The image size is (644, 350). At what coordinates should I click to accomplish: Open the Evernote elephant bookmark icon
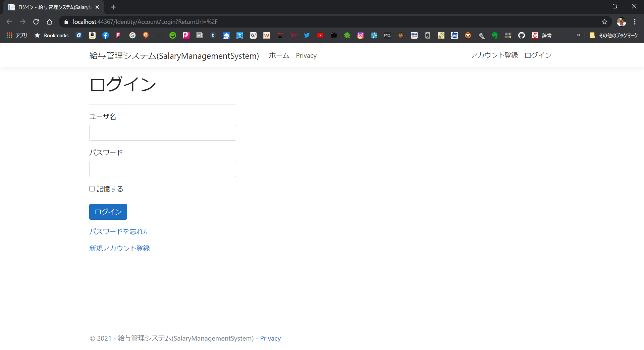coord(495,35)
